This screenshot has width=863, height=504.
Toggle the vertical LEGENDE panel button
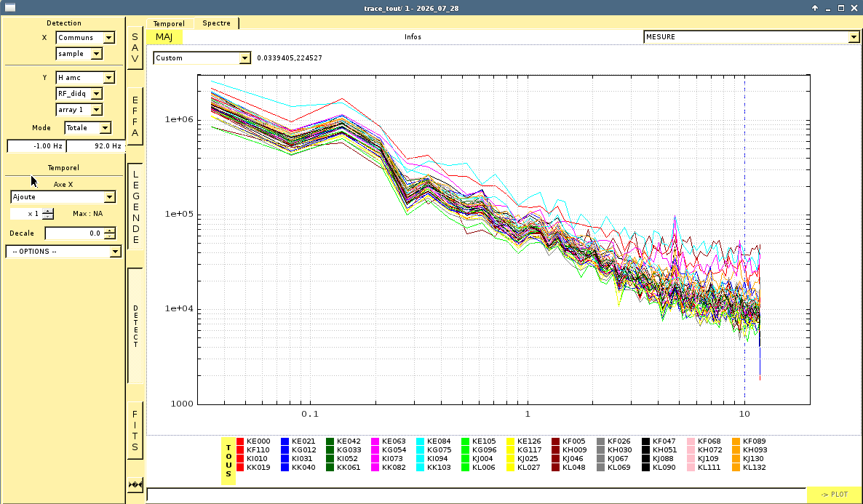click(x=135, y=207)
